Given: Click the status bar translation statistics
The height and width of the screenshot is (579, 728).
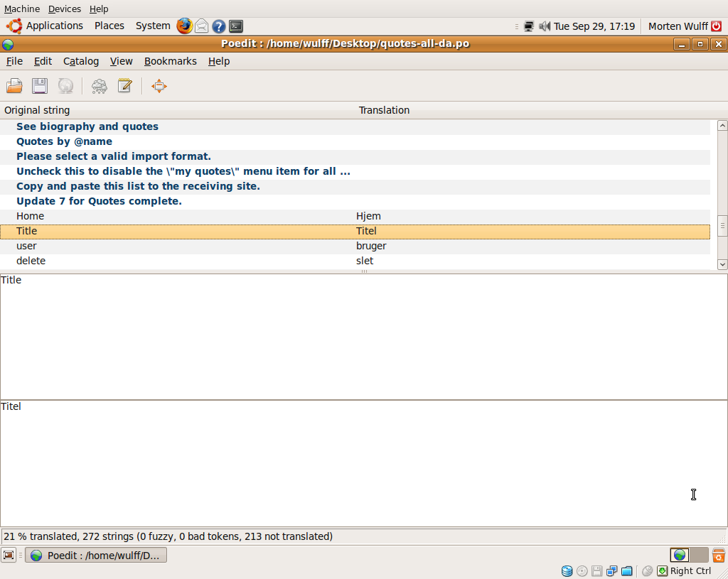Looking at the screenshot, I should point(168,536).
